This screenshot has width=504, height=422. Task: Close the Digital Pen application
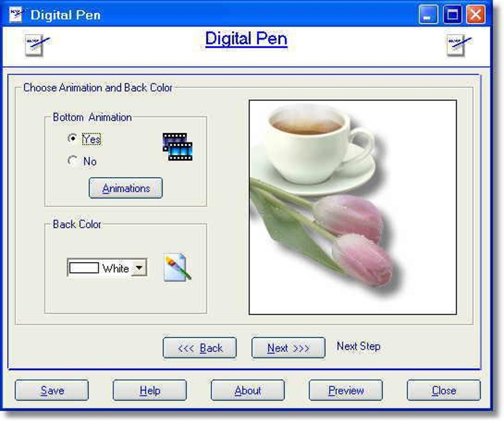(x=443, y=390)
